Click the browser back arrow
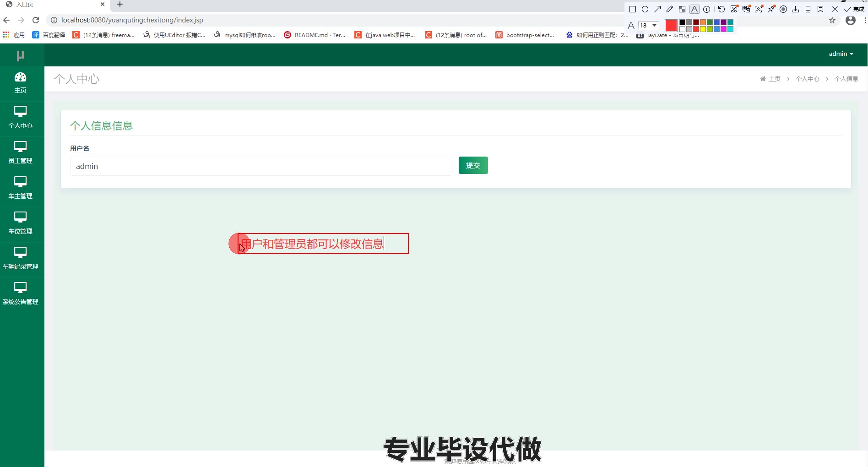Image resolution: width=868 pixels, height=467 pixels. [x=6, y=20]
